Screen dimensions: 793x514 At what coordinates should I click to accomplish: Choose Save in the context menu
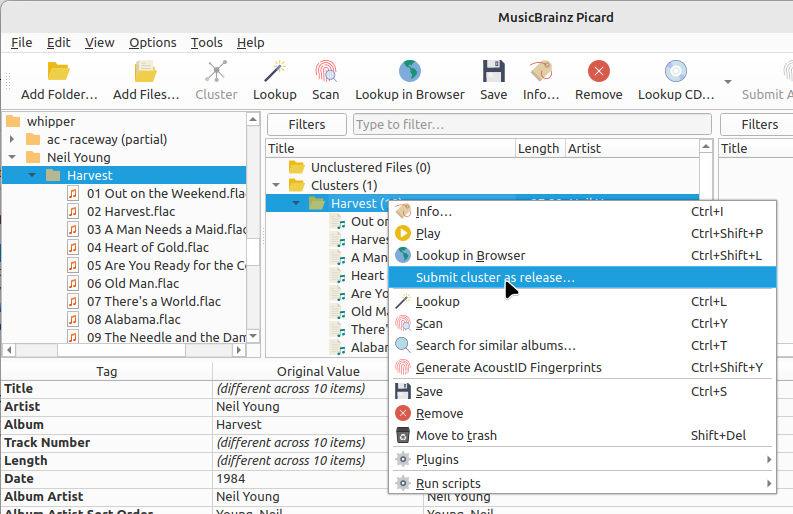582,392
